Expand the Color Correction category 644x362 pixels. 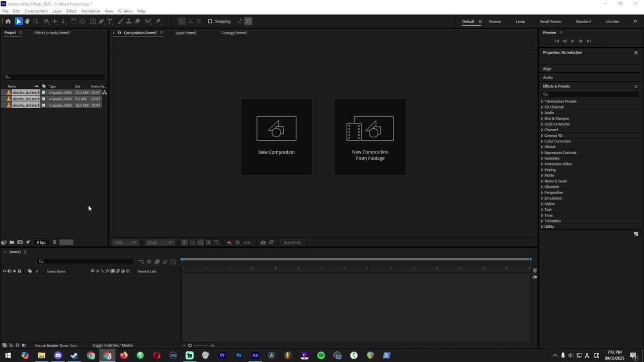(542, 141)
